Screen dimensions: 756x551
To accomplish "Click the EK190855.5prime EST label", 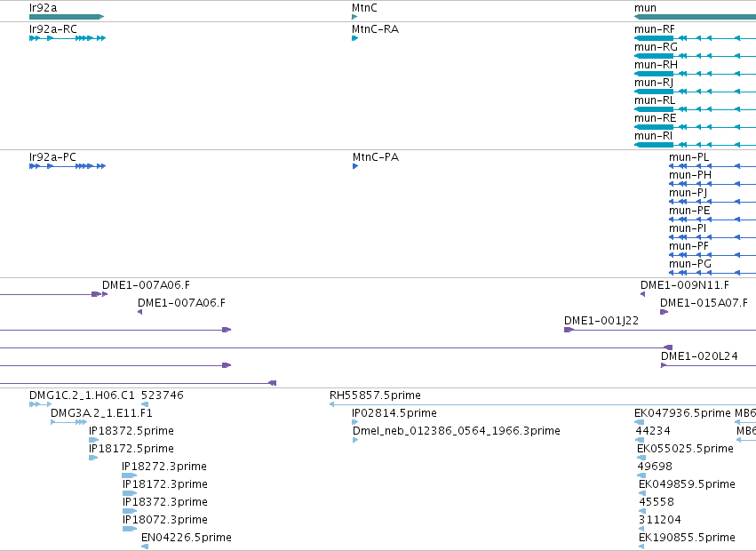I will [x=687, y=538].
